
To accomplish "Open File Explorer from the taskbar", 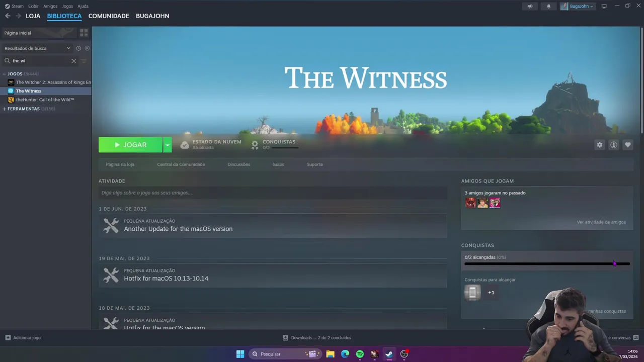I will click(x=330, y=354).
